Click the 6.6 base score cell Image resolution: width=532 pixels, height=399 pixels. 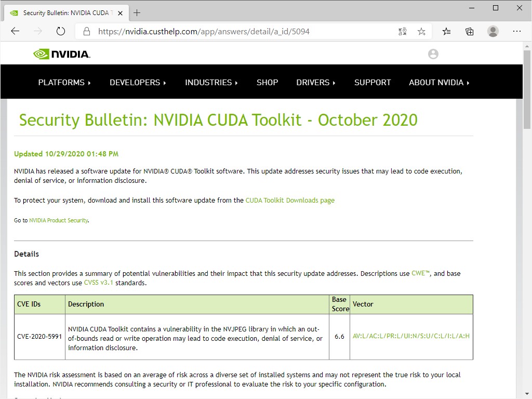(339, 337)
